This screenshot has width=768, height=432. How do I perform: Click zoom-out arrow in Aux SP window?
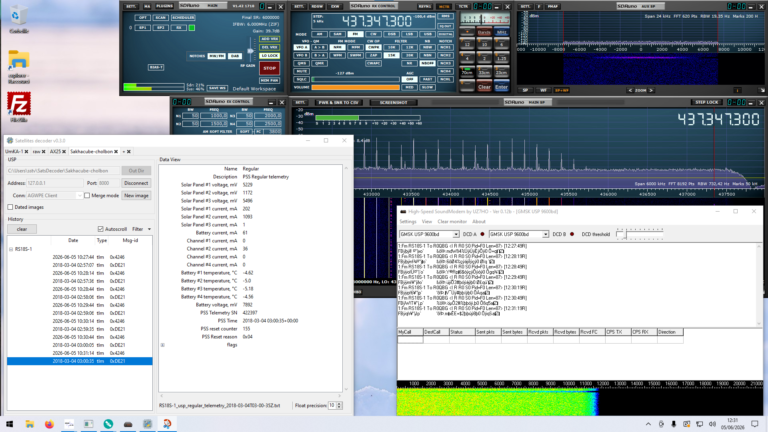click(630, 90)
